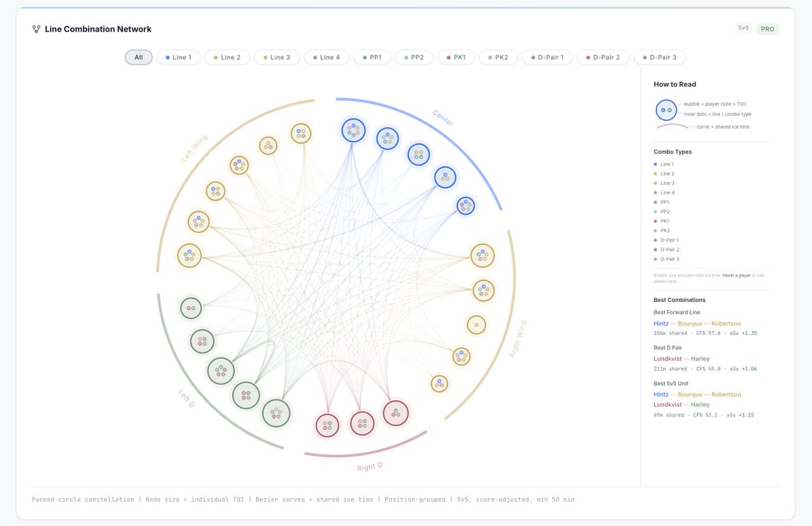The width and height of the screenshot is (812, 526).
Task: Open Harley under Best D Pair
Action: click(700, 359)
